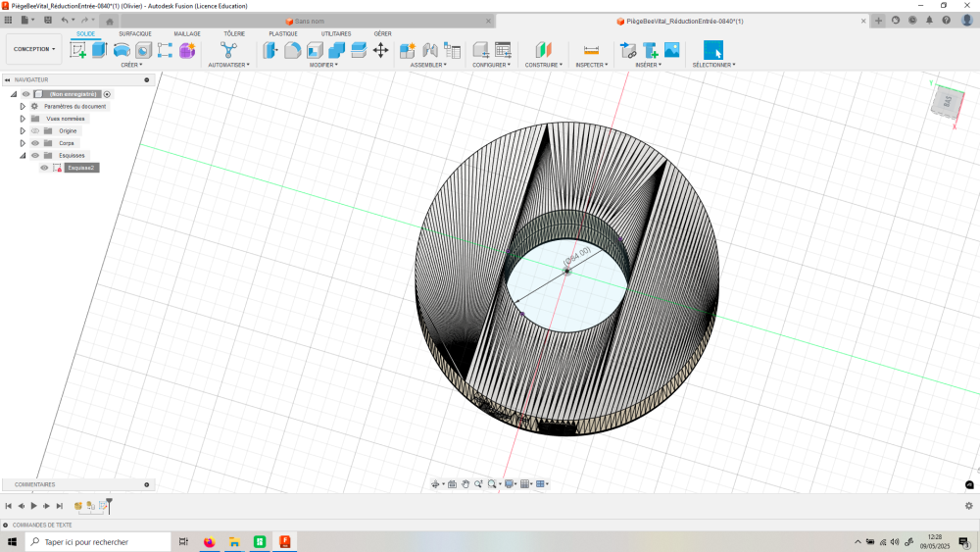The image size is (980, 552).
Task: Click the Insert Canvas image icon
Action: click(x=672, y=50)
